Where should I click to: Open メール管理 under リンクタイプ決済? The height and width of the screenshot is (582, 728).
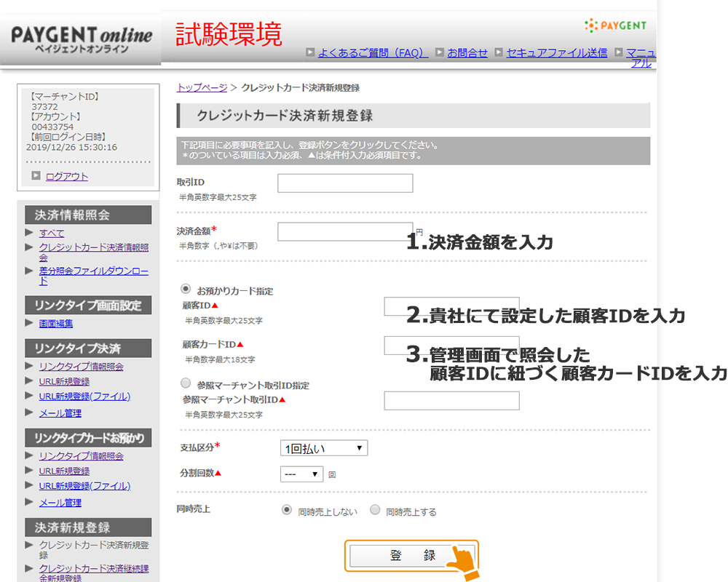60,413
